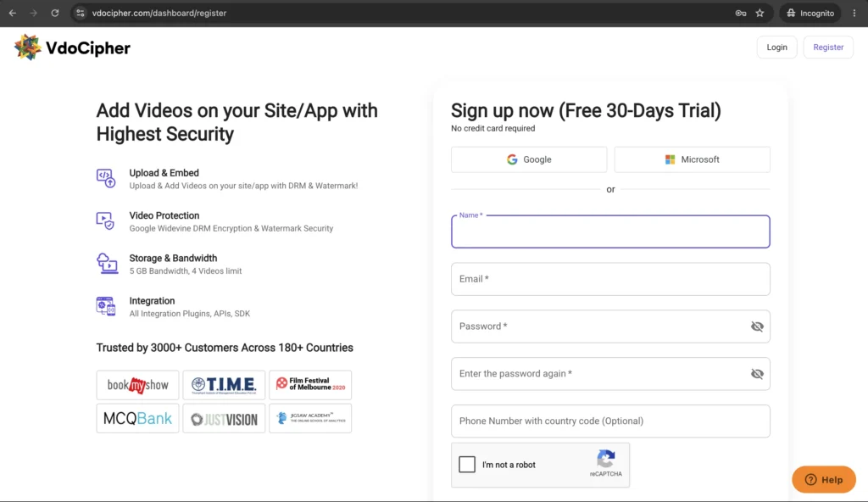Screen dimensions: 868x502
Task: Reload the page
Action: [x=55, y=13]
